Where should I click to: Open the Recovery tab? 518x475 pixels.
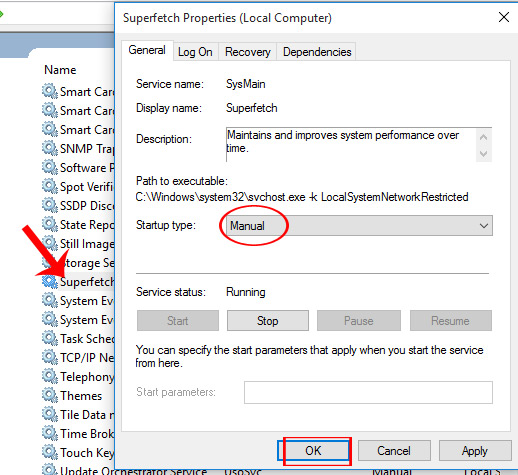pyautogui.click(x=247, y=52)
